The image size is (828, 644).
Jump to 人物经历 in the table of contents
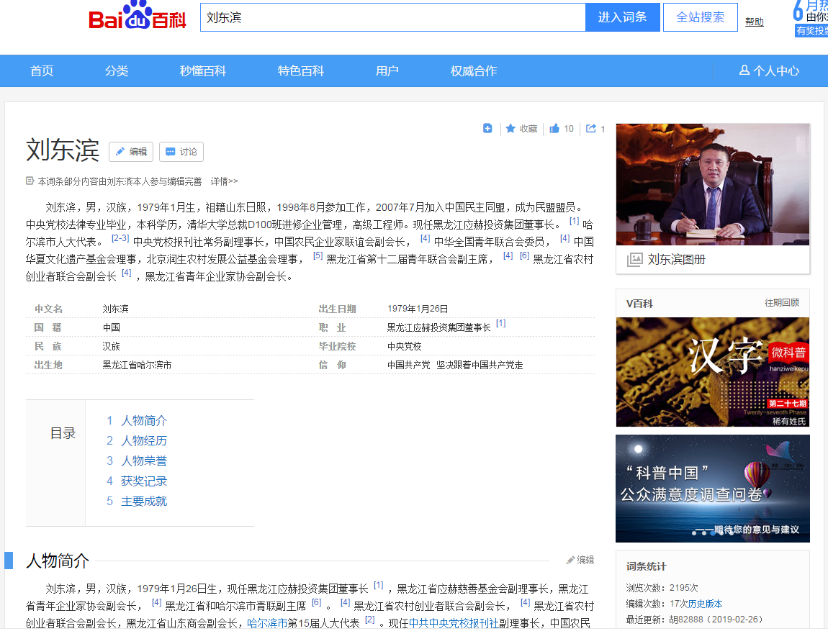[x=143, y=441]
